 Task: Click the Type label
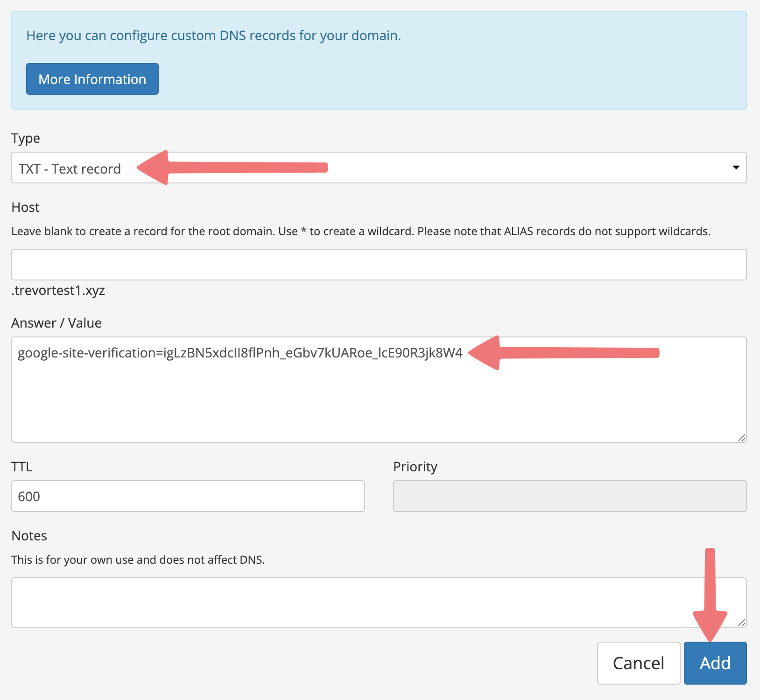click(26, 139)
